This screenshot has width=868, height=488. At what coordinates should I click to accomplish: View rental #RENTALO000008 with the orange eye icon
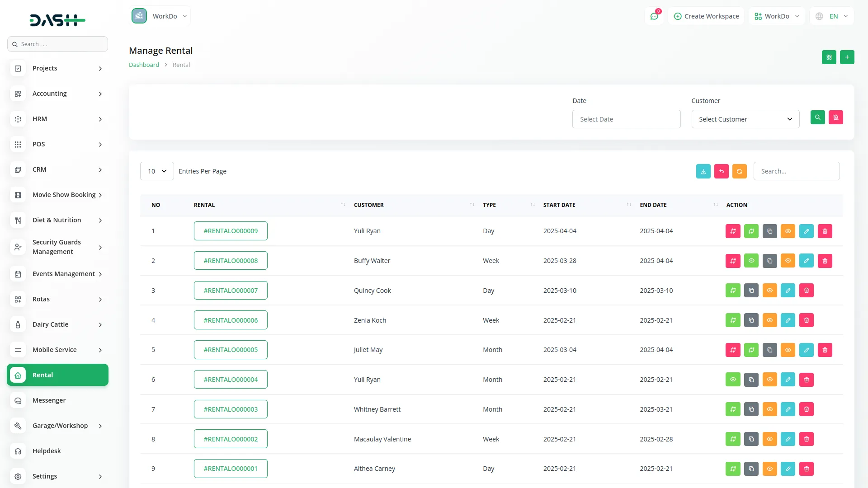pyautogui.click(x=788, y=261)
